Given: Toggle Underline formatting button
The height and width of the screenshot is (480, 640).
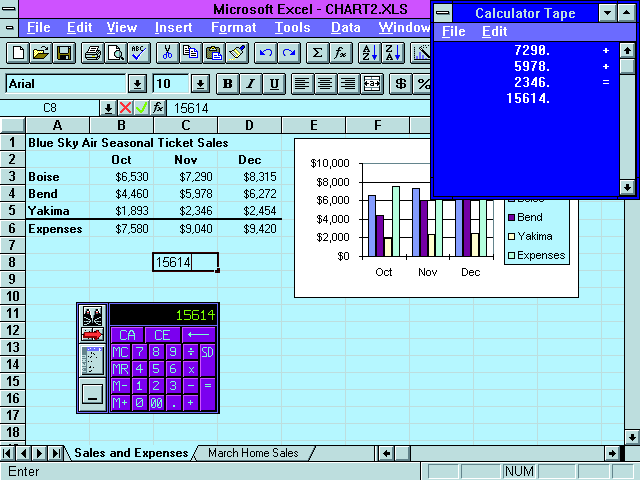Looking at the screenshot, I should tap(273, 84).
